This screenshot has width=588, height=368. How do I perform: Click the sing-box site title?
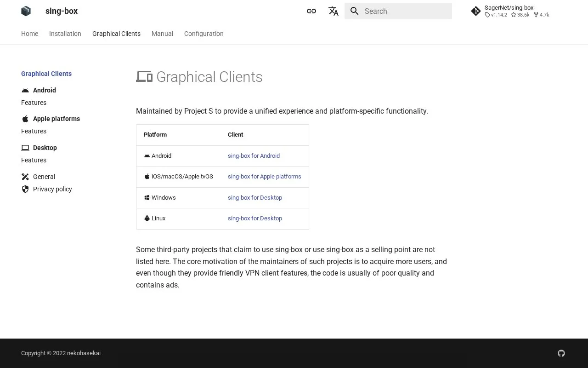pos(62,11)
